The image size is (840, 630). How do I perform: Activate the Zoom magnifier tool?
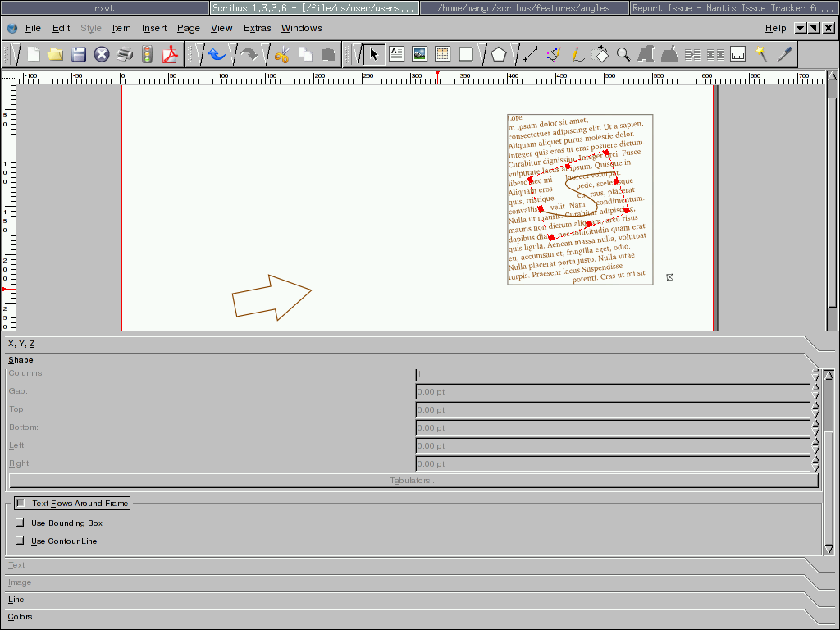(x=623, y=55)
